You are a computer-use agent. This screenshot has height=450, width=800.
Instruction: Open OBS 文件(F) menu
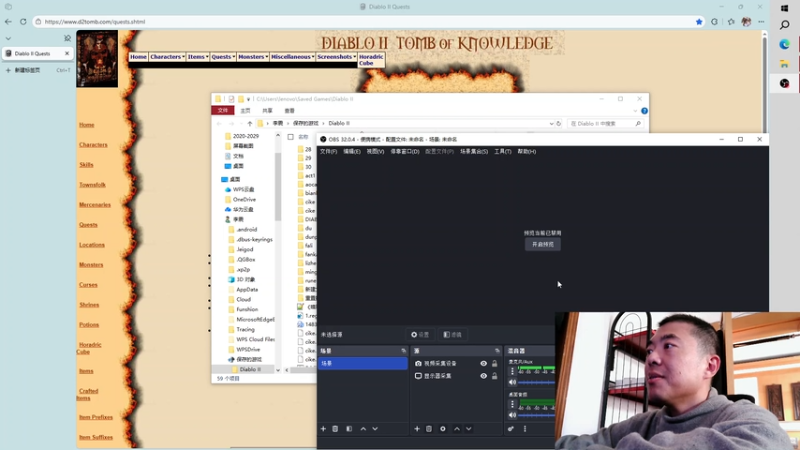328,152
